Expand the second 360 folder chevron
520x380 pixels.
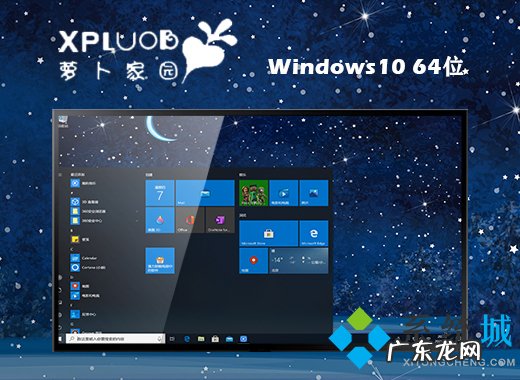[137, 220]
